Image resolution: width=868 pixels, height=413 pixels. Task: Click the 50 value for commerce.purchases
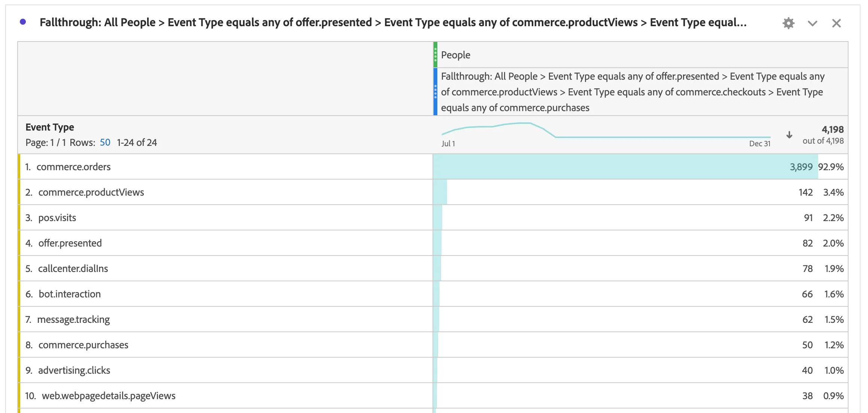point(807,345)
